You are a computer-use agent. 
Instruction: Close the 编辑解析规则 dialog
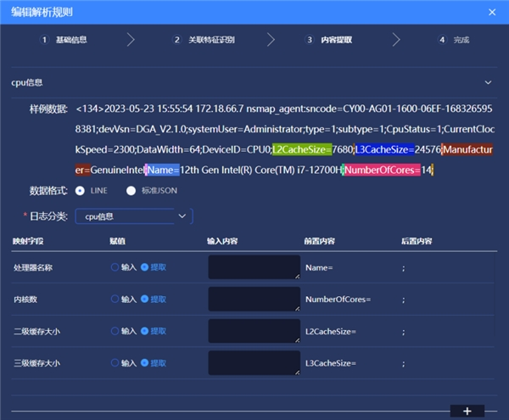[493, 11]
